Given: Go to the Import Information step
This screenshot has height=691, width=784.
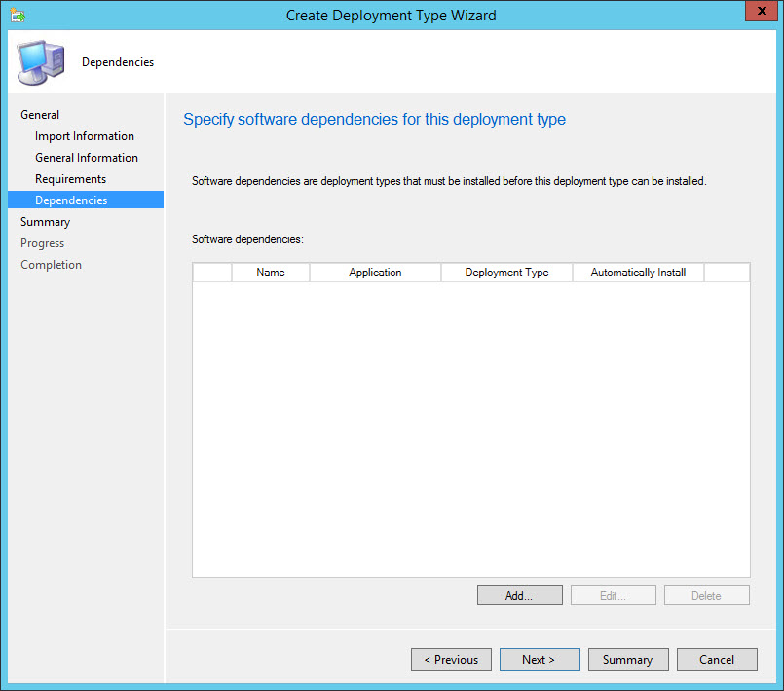Looking at the screenshot, I should [85, 136].
